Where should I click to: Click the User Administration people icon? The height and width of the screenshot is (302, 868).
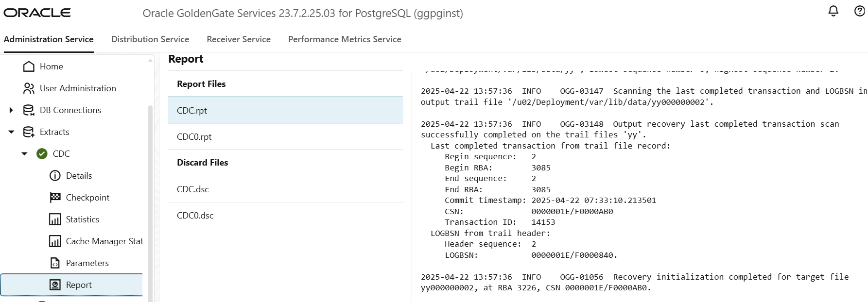(x=29, y=88)
